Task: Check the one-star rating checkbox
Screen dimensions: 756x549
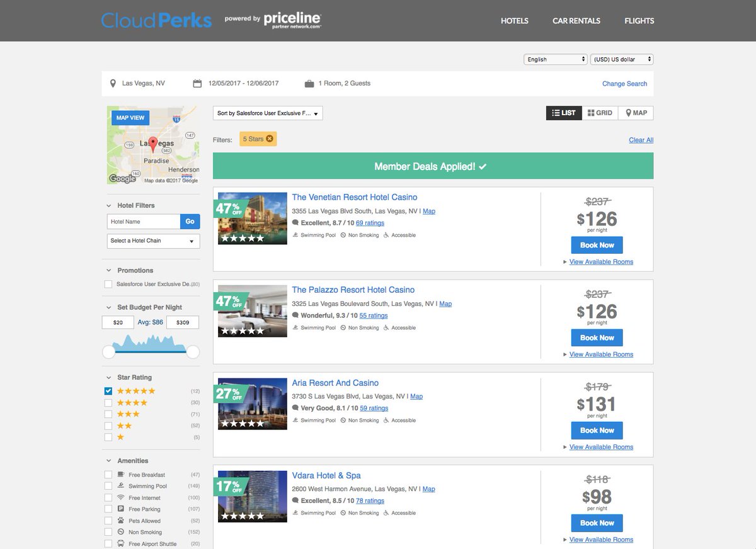Action: [108, 437]
